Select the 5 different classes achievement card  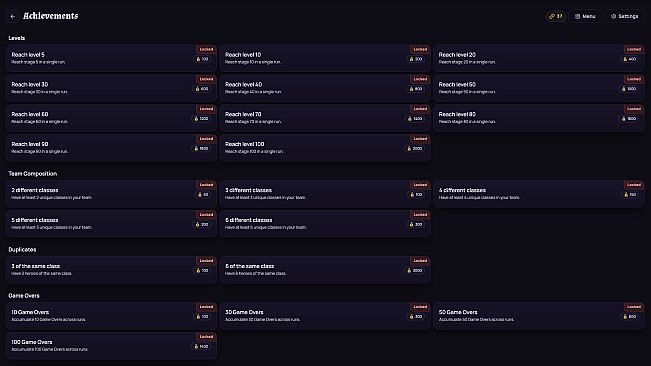pyautogui.click(x=111, y=224)
